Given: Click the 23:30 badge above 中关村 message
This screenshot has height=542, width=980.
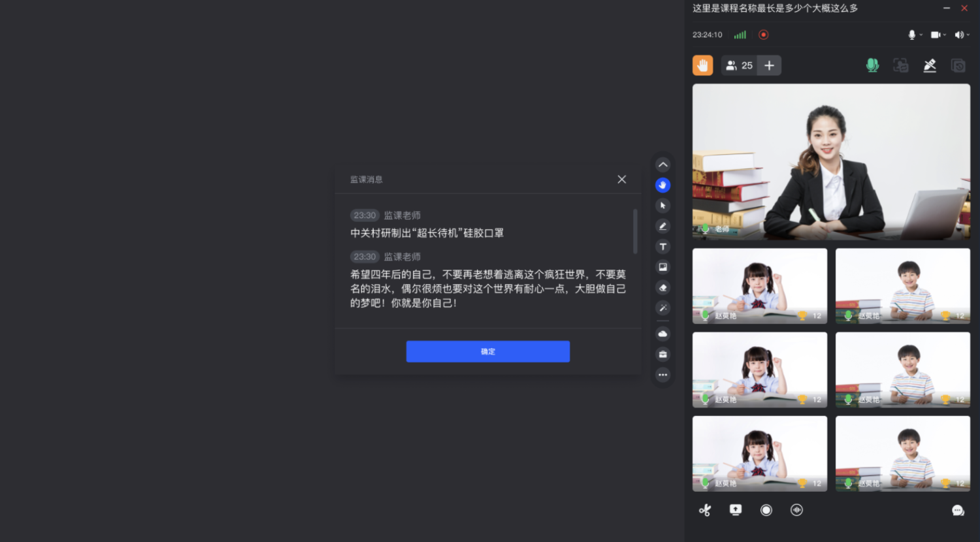Looking at the screenshot, I should (x=365, y=215).
